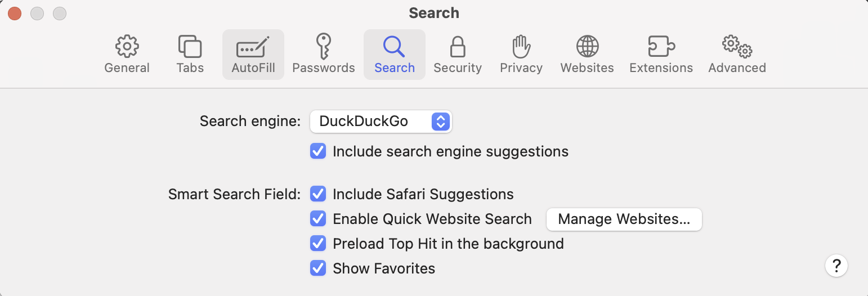Switch to the Advanced tab label
This screenshot has width=868, height=296.
(737, 68)
